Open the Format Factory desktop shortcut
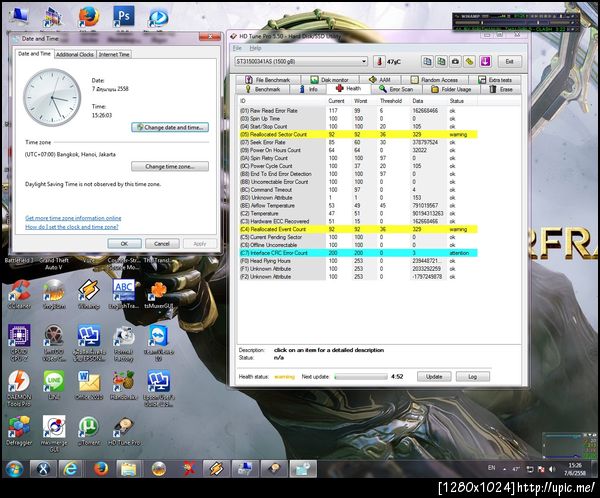The height and width of the screenshot is (498, 600). [x=124, y=343]
